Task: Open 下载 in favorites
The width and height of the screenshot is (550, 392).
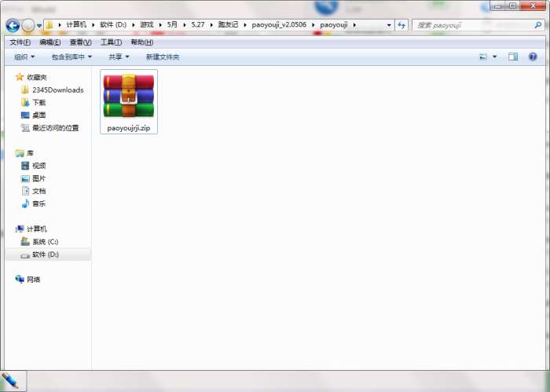Action: pyautogui.click(x=33, y=102)
